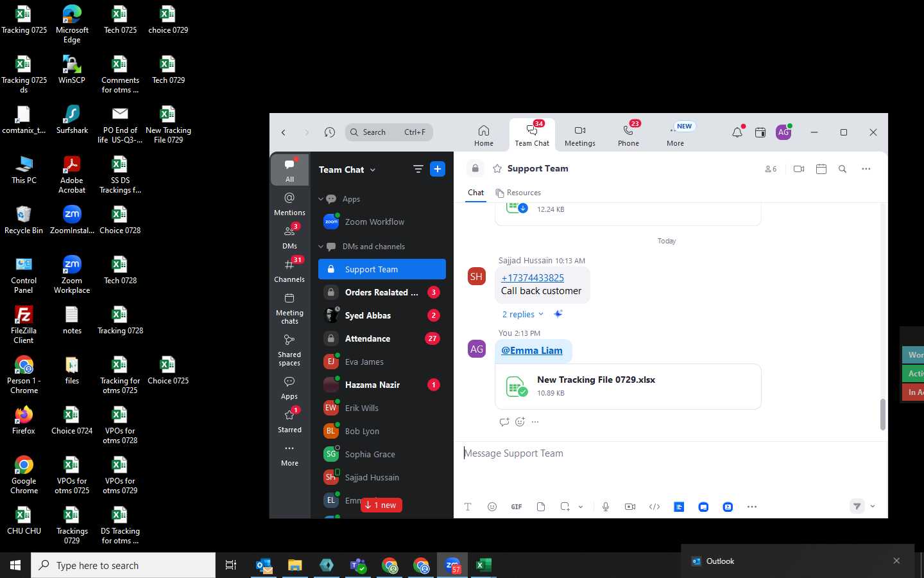Open Excel from the Windows taskbar
The width and height of the screenshot is (924, 578).
(x=484, y=565)
